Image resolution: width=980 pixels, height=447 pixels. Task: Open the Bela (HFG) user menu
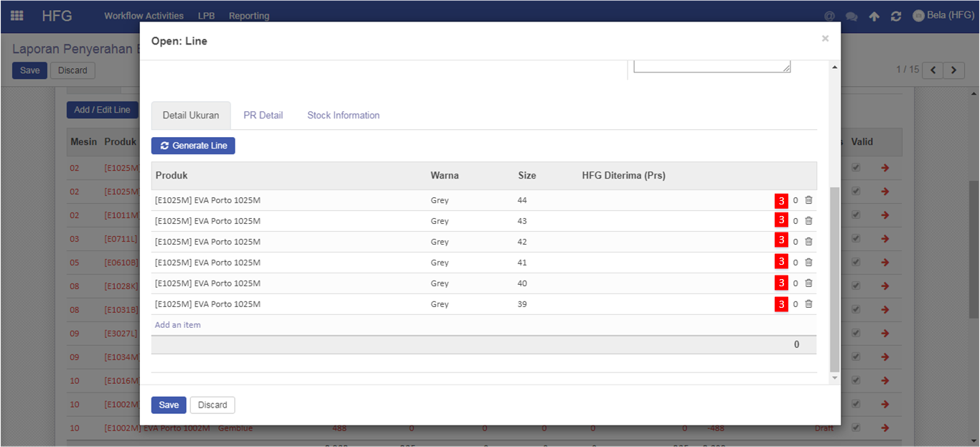tap(943, 15)
